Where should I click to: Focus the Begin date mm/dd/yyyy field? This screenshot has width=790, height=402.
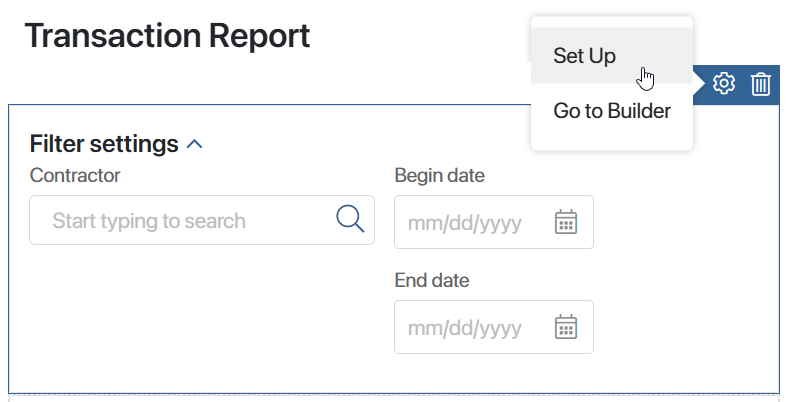494,222
